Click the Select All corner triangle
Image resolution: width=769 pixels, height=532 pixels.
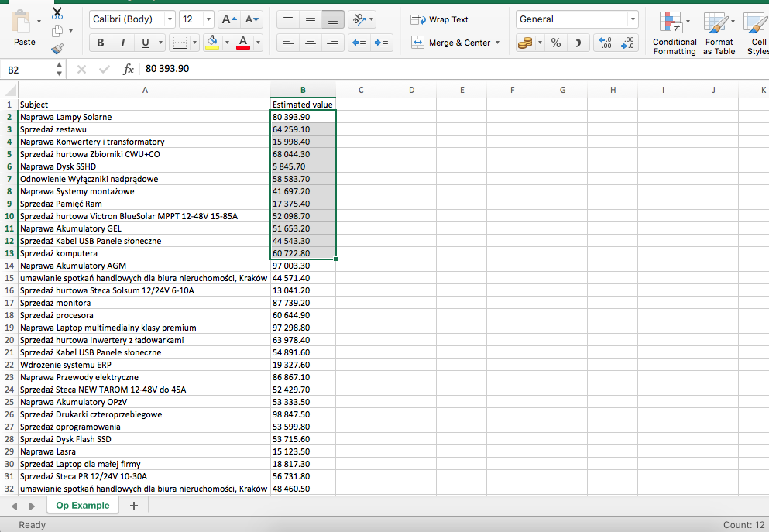[x=10, y=90]
